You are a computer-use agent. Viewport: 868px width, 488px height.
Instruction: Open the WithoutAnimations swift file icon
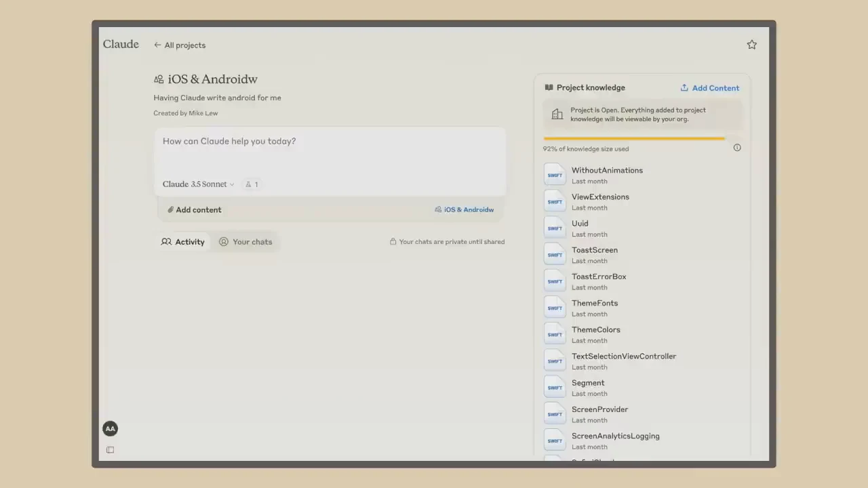click(x=555, y=174)
